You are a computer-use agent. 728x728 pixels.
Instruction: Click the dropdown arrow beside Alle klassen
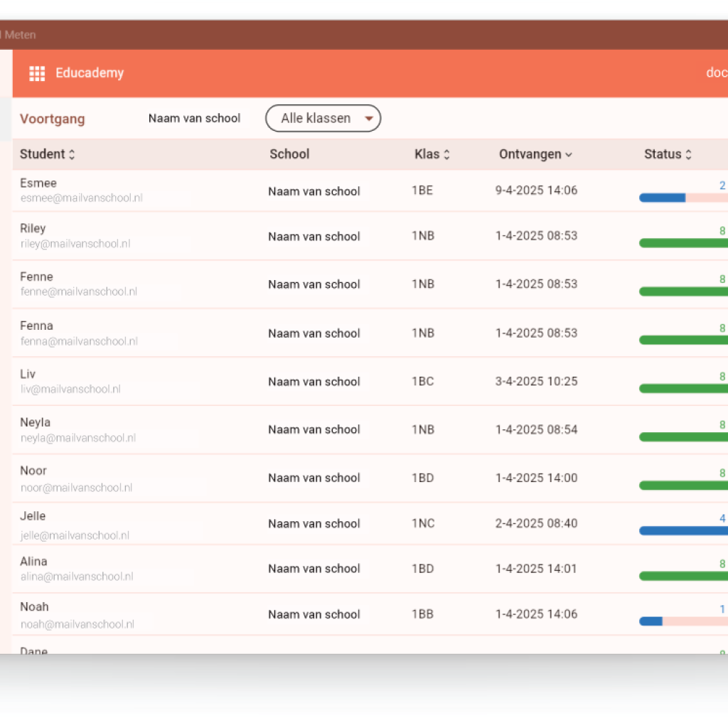tap(368, 119)
